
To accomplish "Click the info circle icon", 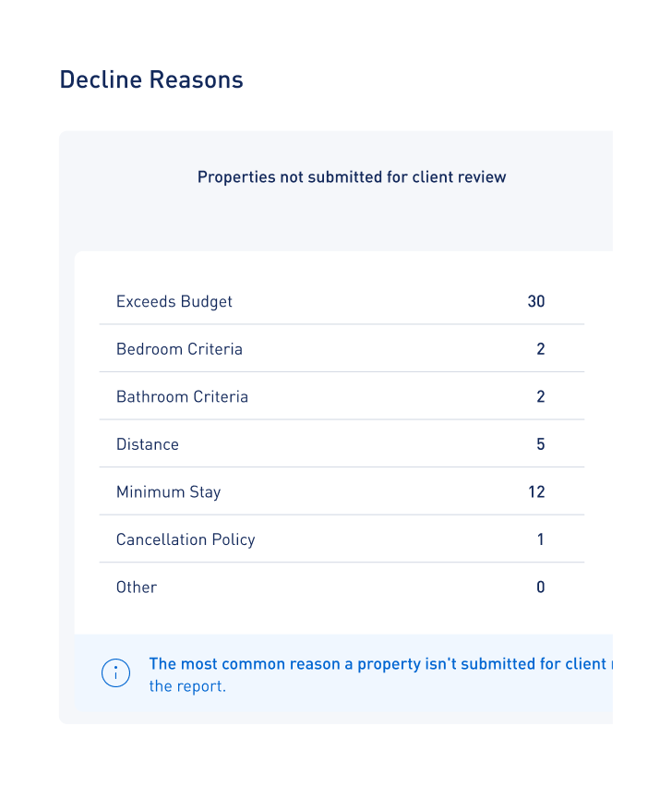I will click(x=115, y=672).
